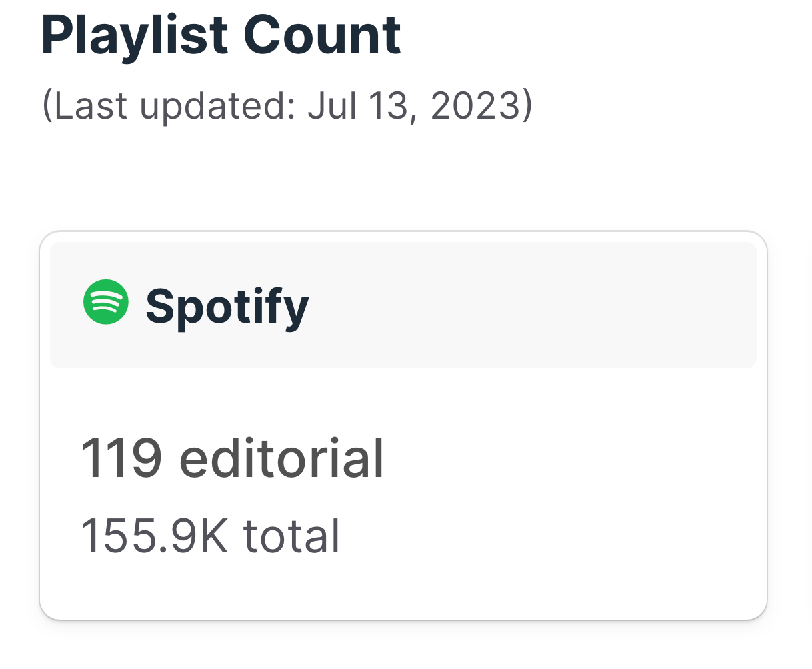Click the year 2023 in the subtitle
The height and width of the screenshot is (669, 812).
[x=475, y=105]
